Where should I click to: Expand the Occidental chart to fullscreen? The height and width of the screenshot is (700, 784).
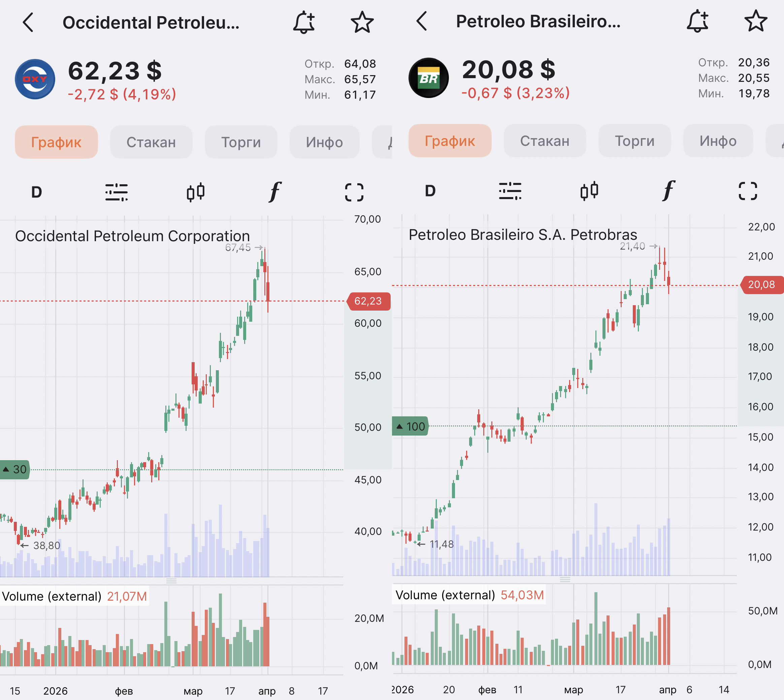(x=354, y=192)
